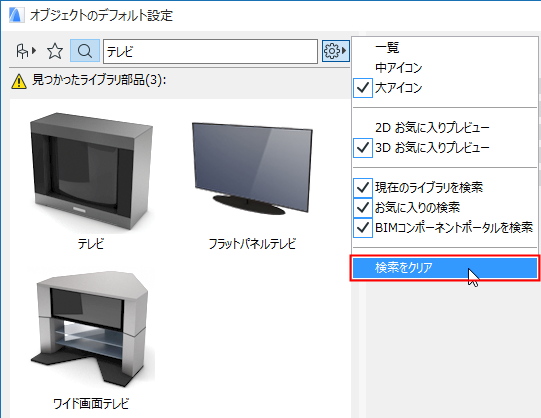This screenshot has width=541, height=418.
Task: Toggle the search magnifier icon
Action: [85, 51]
